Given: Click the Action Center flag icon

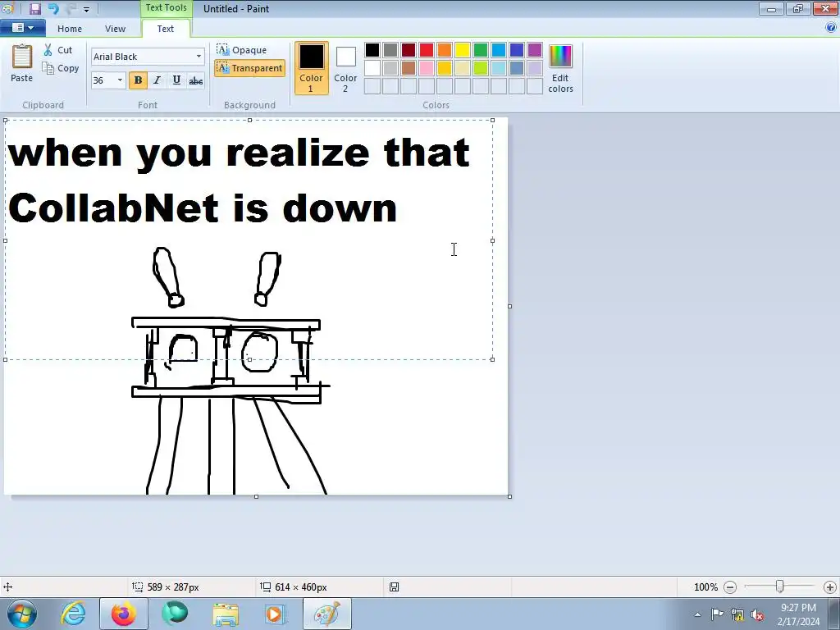Looking at the screenshot, I should coord(717,614).
